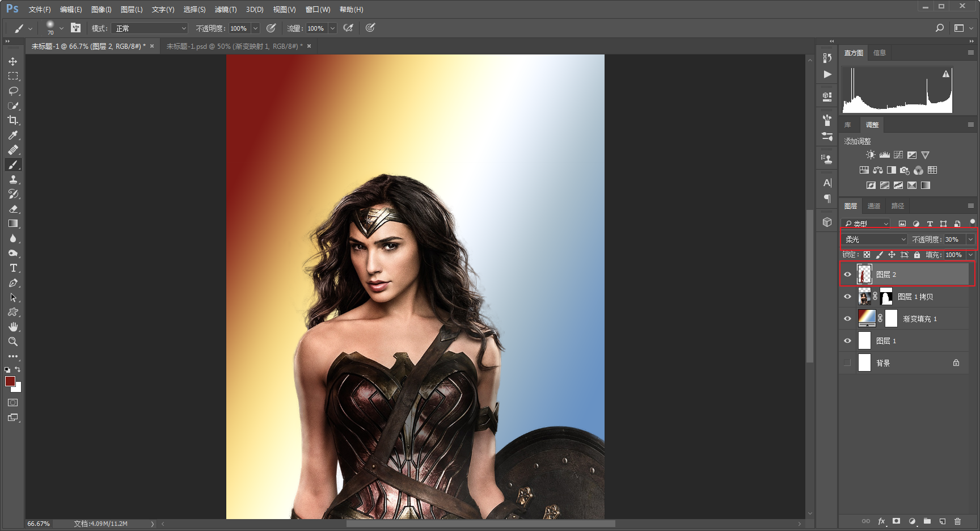Switch to the 通道 tab

coord(874,206)
